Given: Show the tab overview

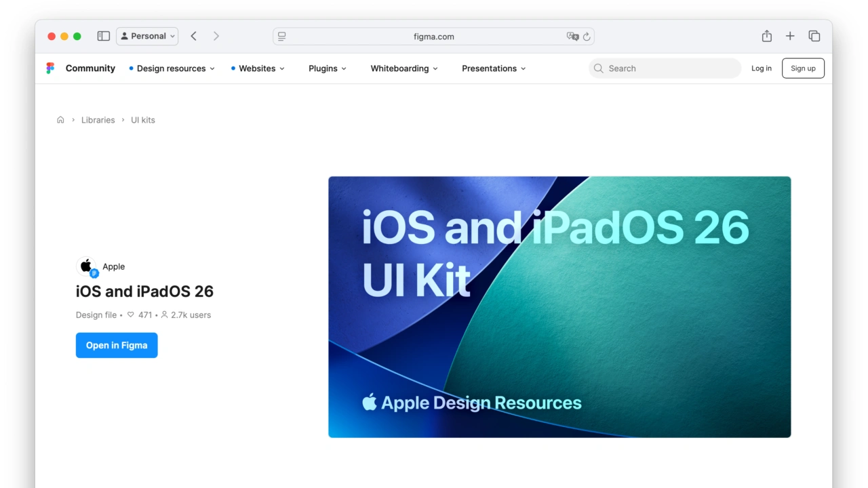Looking at the screenshot, I should (814, 37).
